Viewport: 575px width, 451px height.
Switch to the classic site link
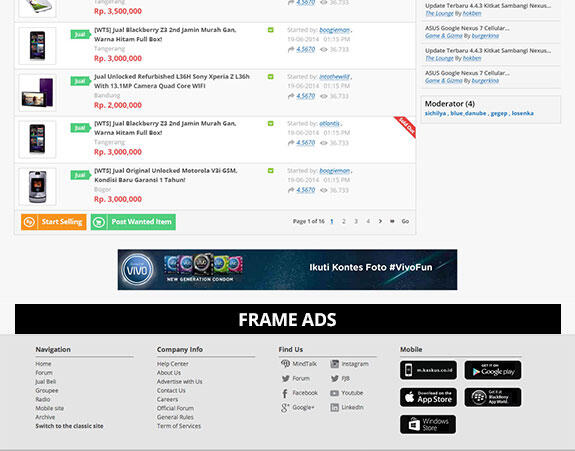point(69,426)
